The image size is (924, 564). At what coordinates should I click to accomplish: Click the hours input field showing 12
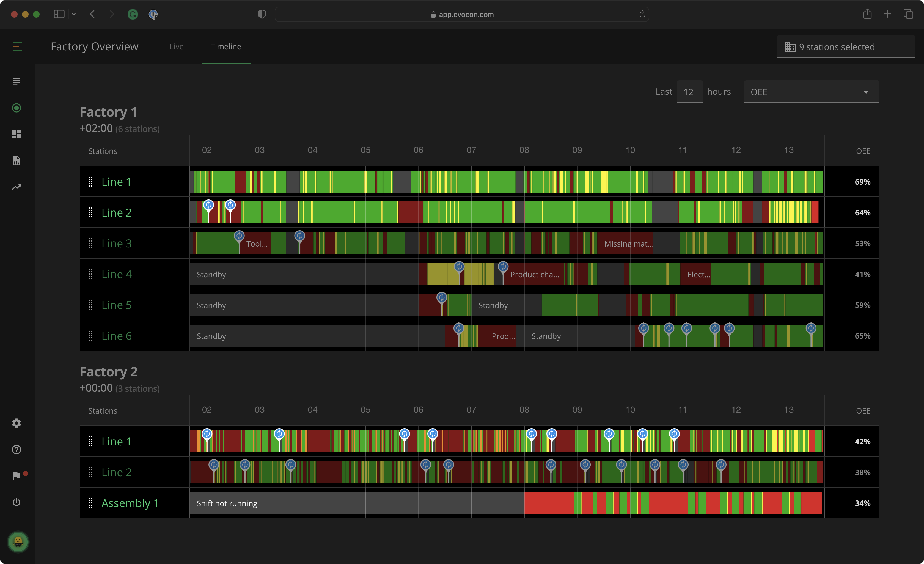(689, 92)
